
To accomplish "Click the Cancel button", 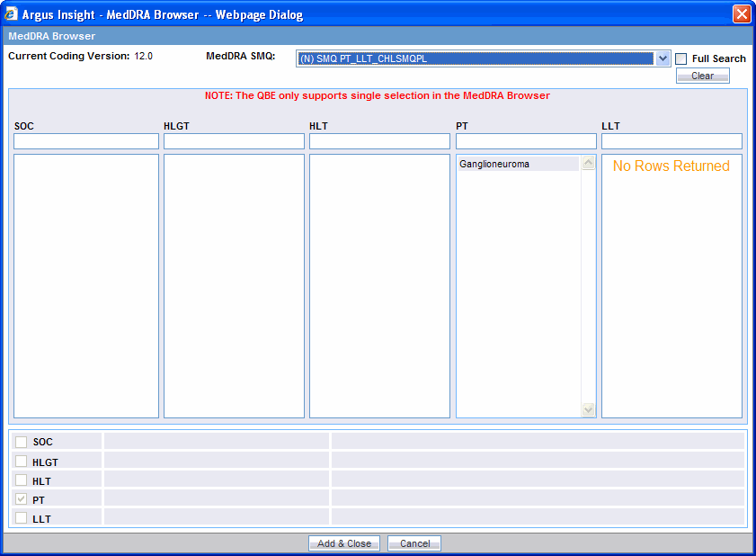I will [414, 543].
